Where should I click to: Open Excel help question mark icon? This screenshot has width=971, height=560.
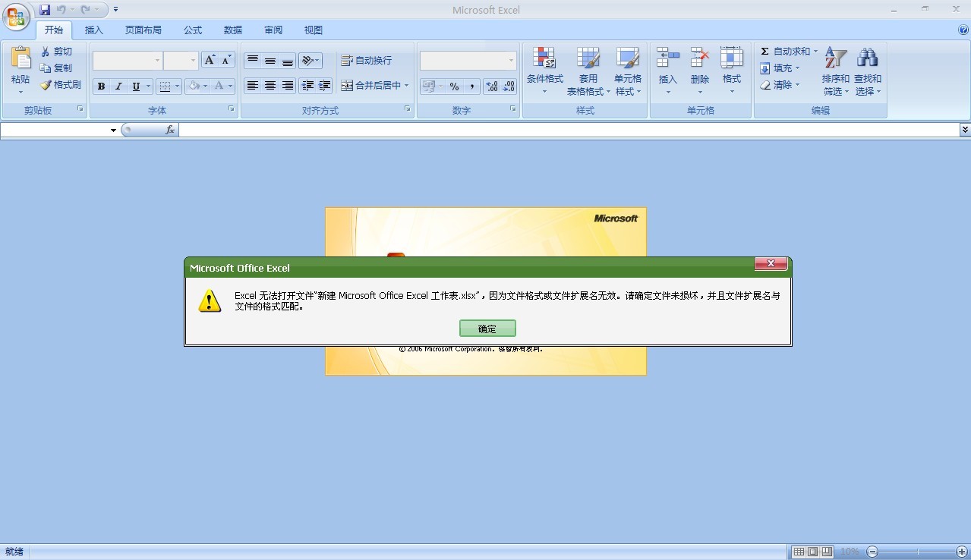[963, 30]
